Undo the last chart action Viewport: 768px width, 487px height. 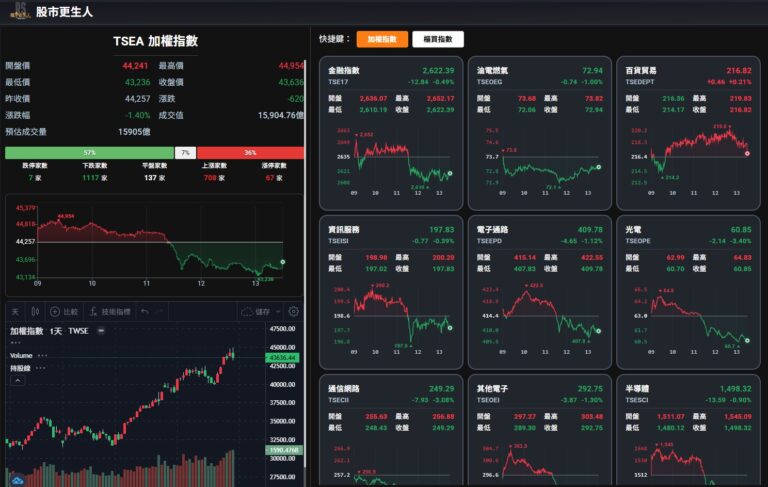[x=144, y=312]
